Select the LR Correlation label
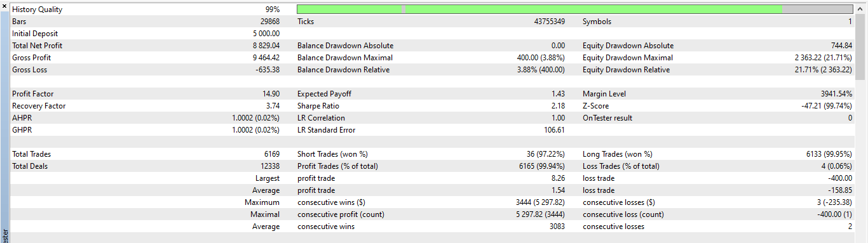Screen dimensions: 868x243 [321, 118]
